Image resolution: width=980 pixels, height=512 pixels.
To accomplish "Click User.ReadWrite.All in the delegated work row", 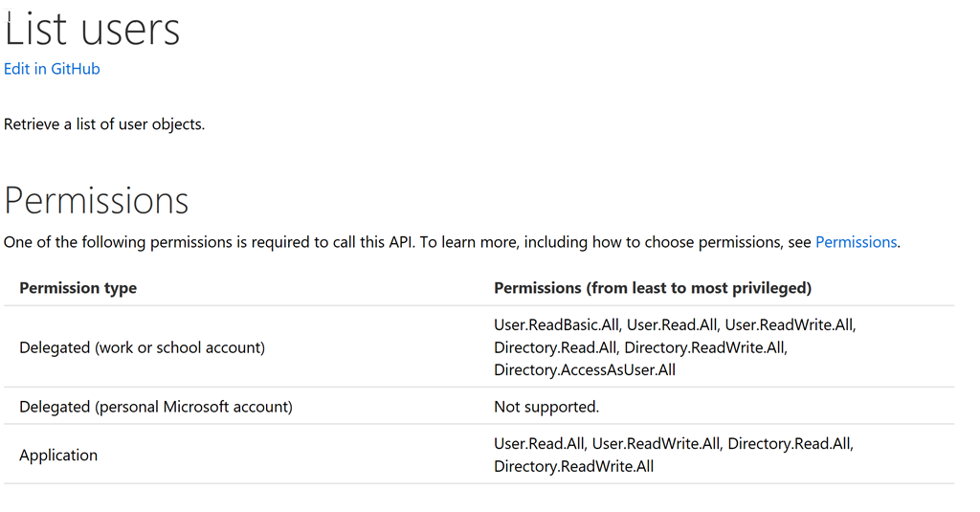I will coord(790,325).
